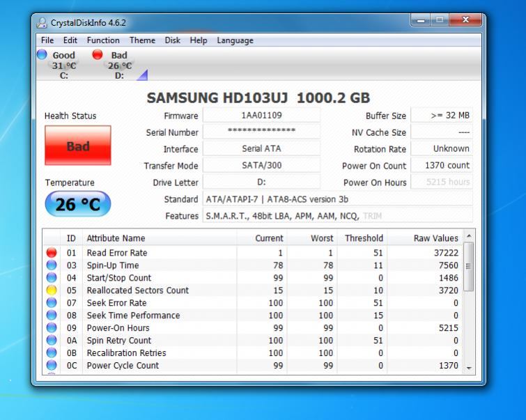Click blue status icon for Spin-Up Time
526x420 pixels.
[52, 265]
